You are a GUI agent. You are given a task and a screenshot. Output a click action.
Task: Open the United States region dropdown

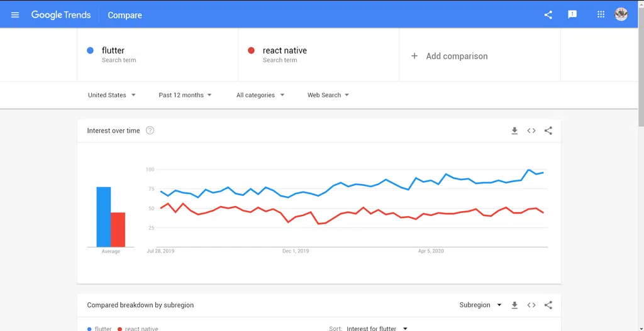tap(112, 95)
